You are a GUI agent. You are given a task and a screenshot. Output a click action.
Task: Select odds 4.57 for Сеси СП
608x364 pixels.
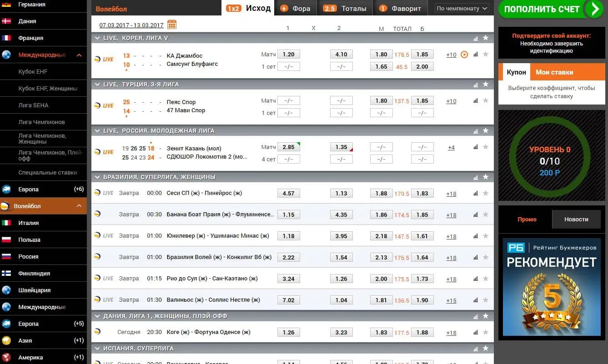coord(289,193)
